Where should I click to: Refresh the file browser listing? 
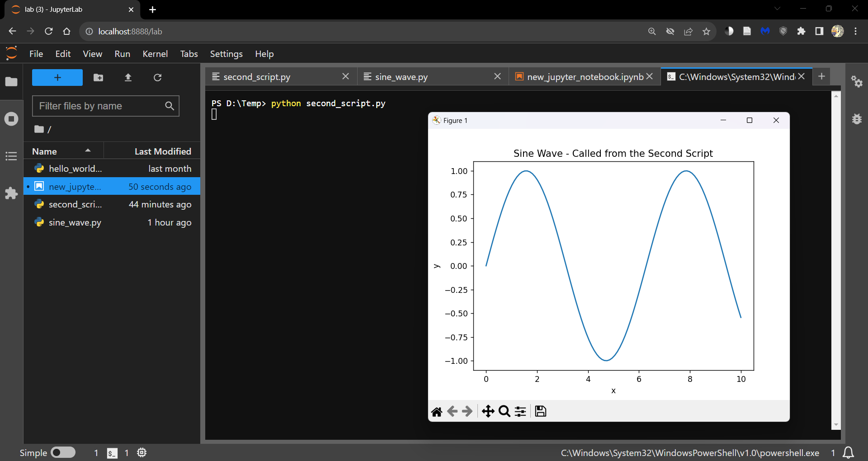click(x=157, y=77)
